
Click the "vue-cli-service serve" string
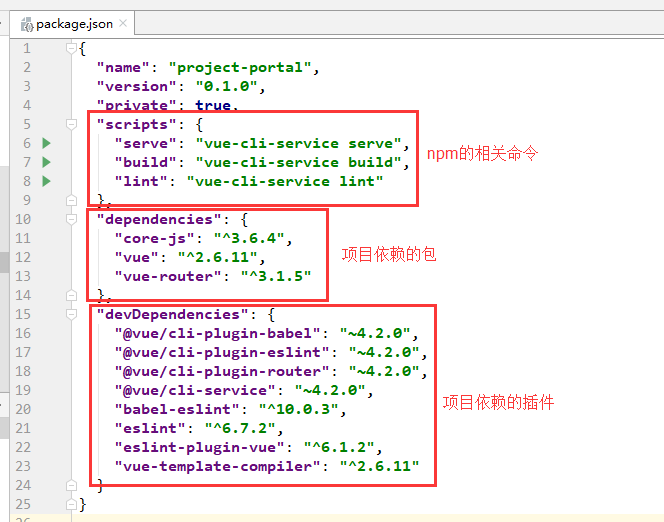pyautogui.click(x=299, y=144)
